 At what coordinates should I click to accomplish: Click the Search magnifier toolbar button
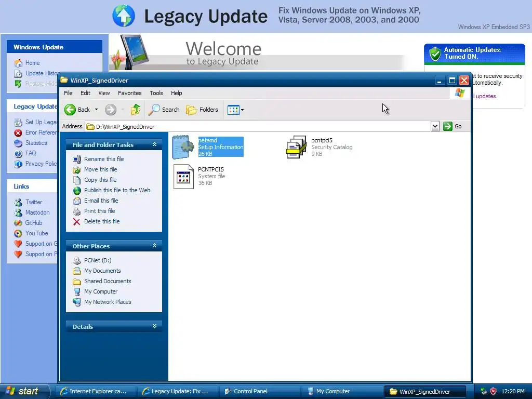pos(164,110)
